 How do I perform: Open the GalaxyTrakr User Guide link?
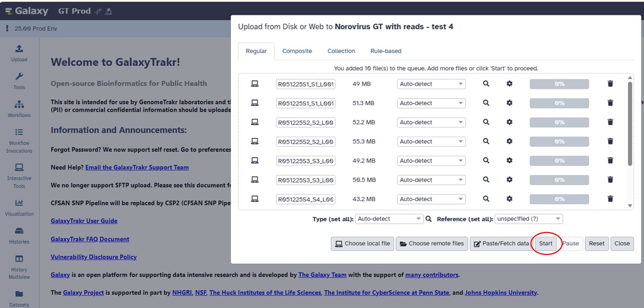(84, 221)
